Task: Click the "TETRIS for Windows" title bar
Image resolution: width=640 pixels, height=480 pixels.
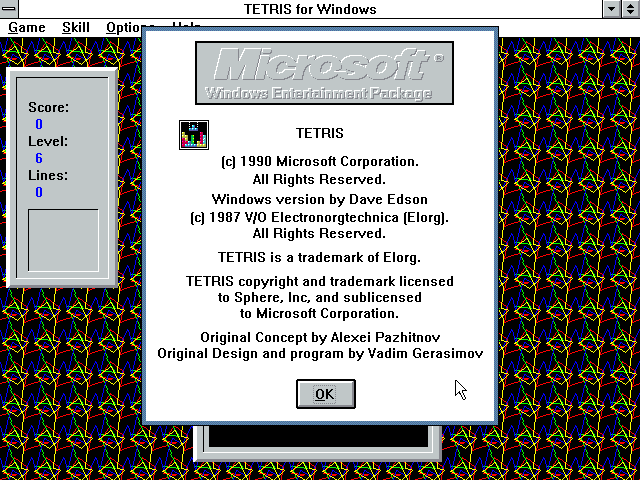Action: [x=310, y=9]
